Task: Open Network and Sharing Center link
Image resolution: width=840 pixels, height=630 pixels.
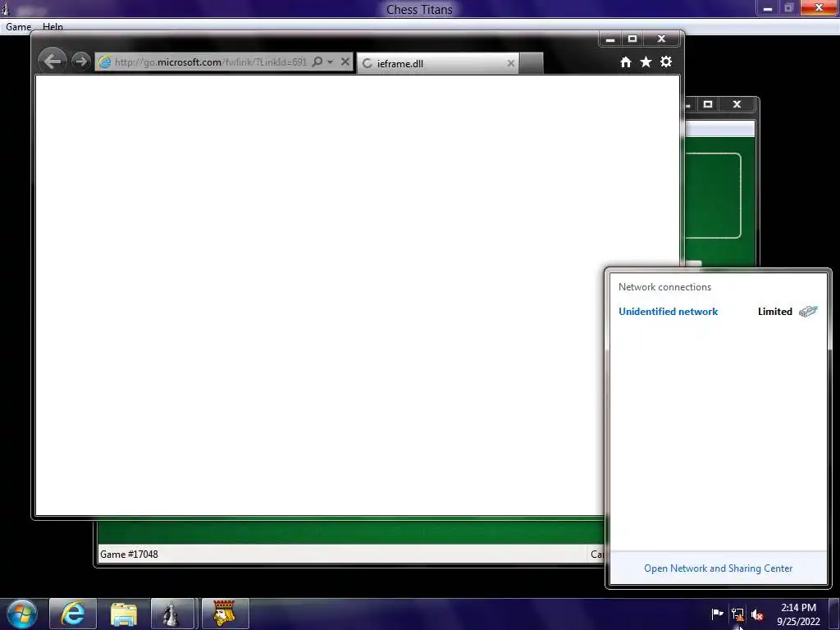Action: point(718,568)
